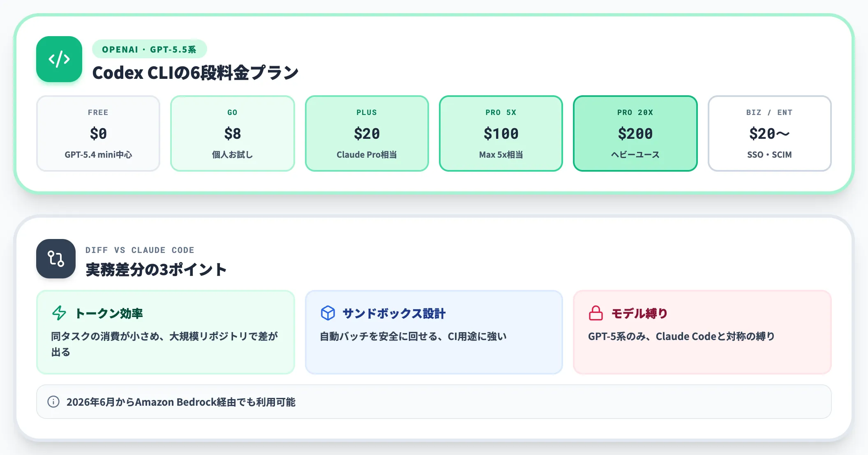Open the サンドボックス設計 card
Viewport: 868px width, 455px height.
click(434, 332)
